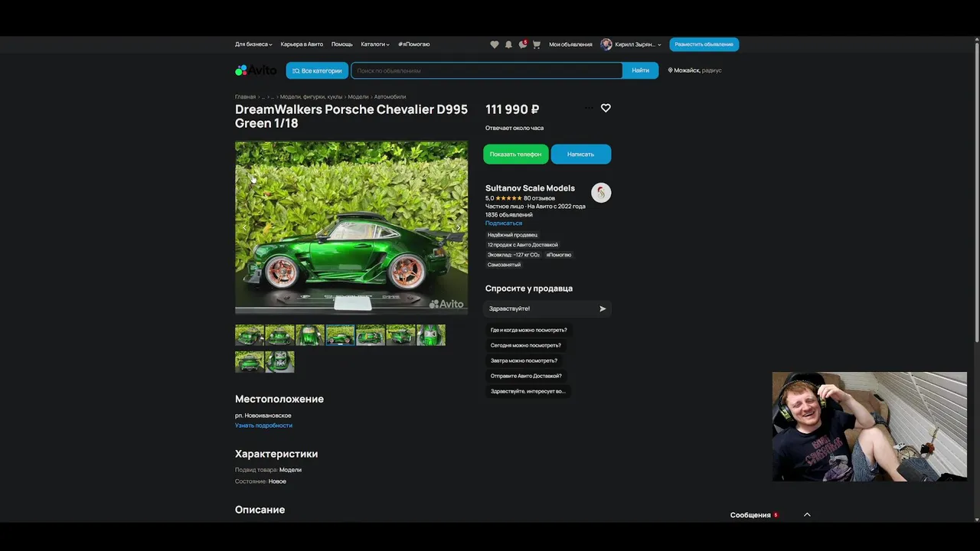980x551 pixels.
Task: Click breadcrumb Главная
Action: click(245, 97)
